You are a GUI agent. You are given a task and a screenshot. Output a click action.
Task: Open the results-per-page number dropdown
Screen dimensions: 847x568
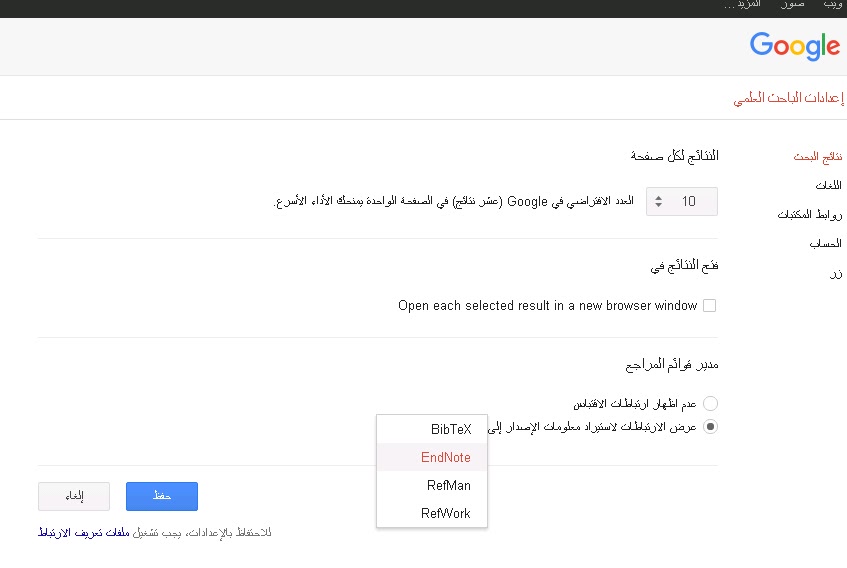(x=682, y=201)
